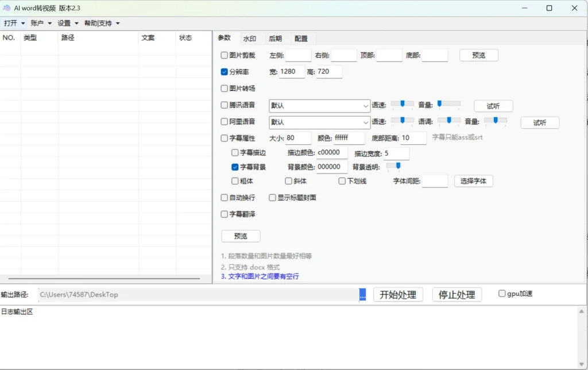
Task: Enable the 下划线 checkbox
Action: pyautogui.click(x=342, y=181)
